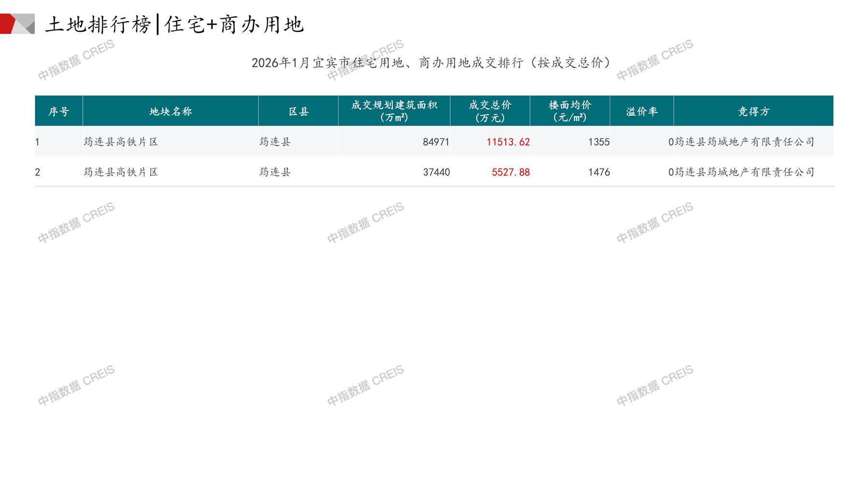Select the 地块名称 column header

pos(170,111)
